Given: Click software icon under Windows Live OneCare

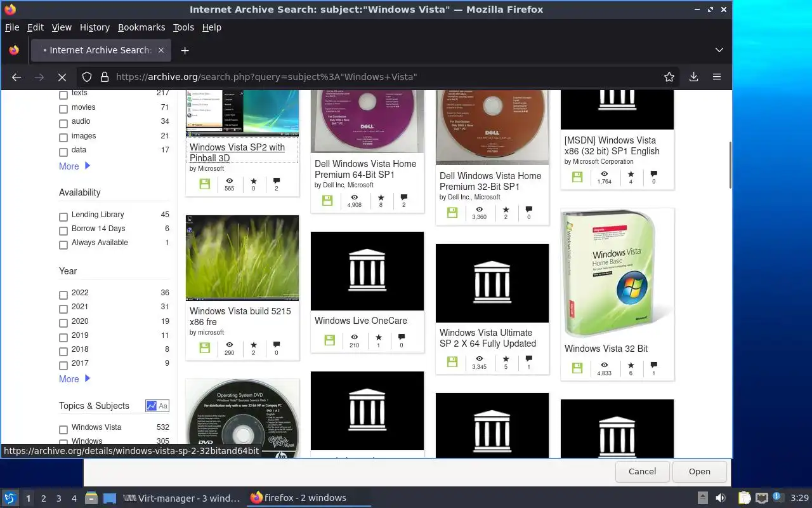Looking at the screenshot, I should pos(329,340).
